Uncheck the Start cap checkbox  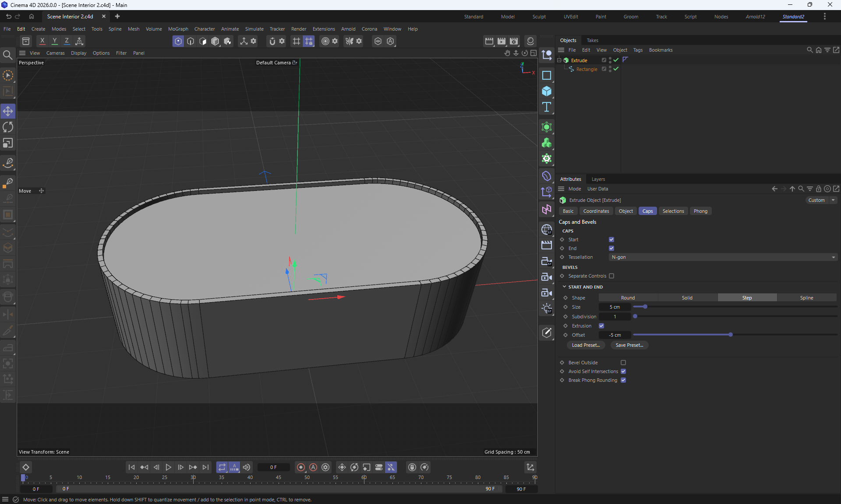611,240
